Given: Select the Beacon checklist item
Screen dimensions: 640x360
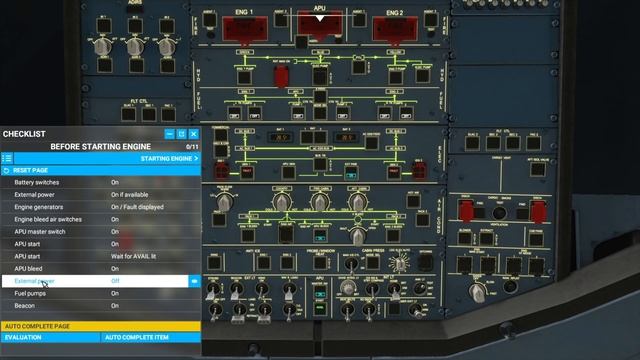Looking at the screenshot, I should pos(101,306).
